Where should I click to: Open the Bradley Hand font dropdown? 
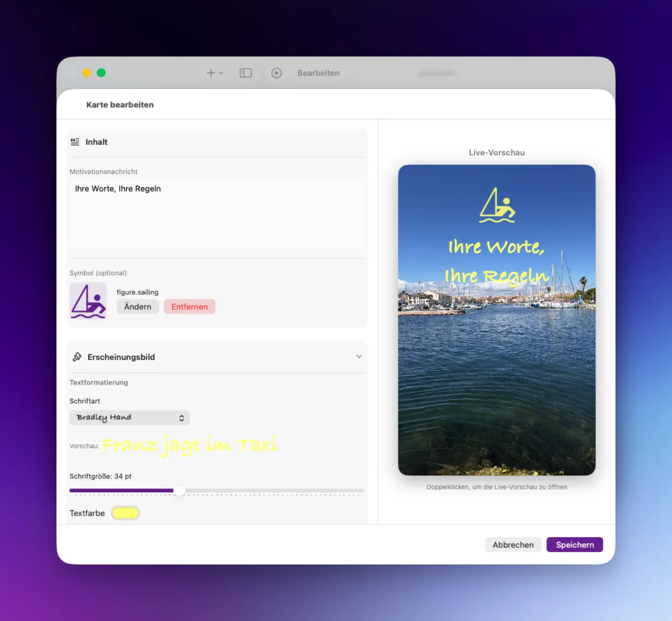tap(130, 417)
